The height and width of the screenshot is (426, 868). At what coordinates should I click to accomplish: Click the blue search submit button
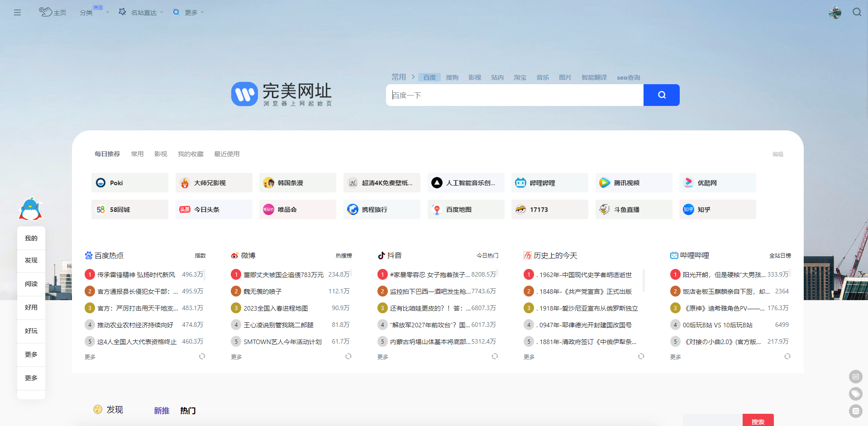point(661,95)
